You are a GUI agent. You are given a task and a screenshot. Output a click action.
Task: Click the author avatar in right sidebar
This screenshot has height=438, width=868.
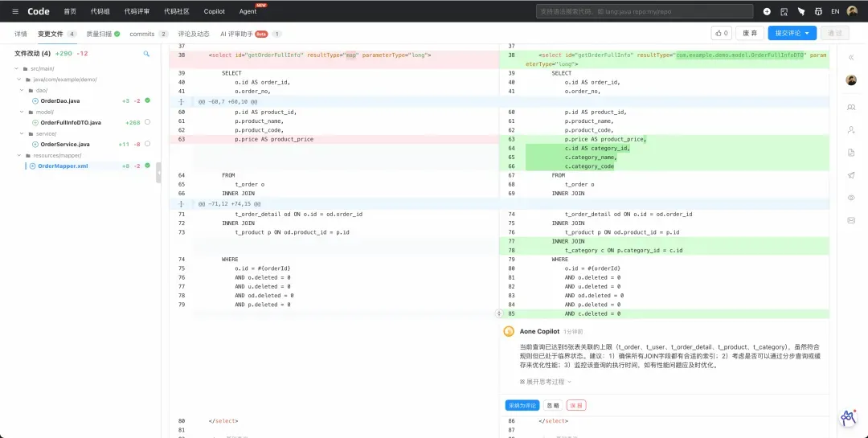pos(851,80)
